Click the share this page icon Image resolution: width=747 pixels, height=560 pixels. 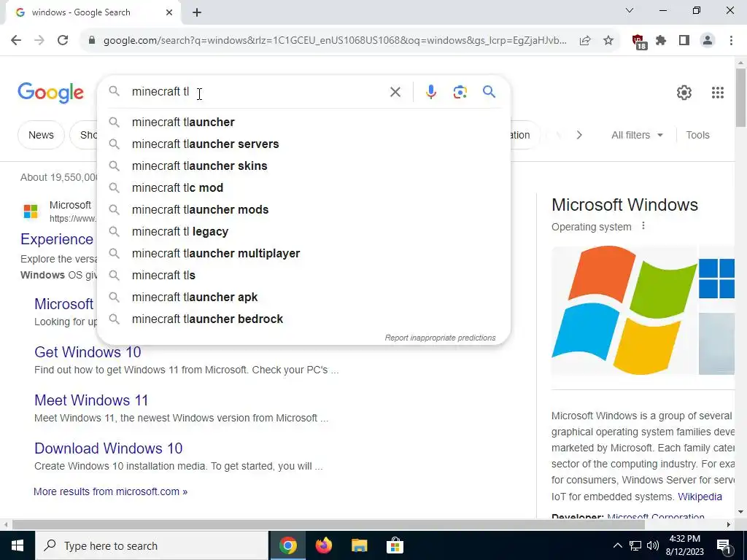pyautogui.click(x=585, y=41)
